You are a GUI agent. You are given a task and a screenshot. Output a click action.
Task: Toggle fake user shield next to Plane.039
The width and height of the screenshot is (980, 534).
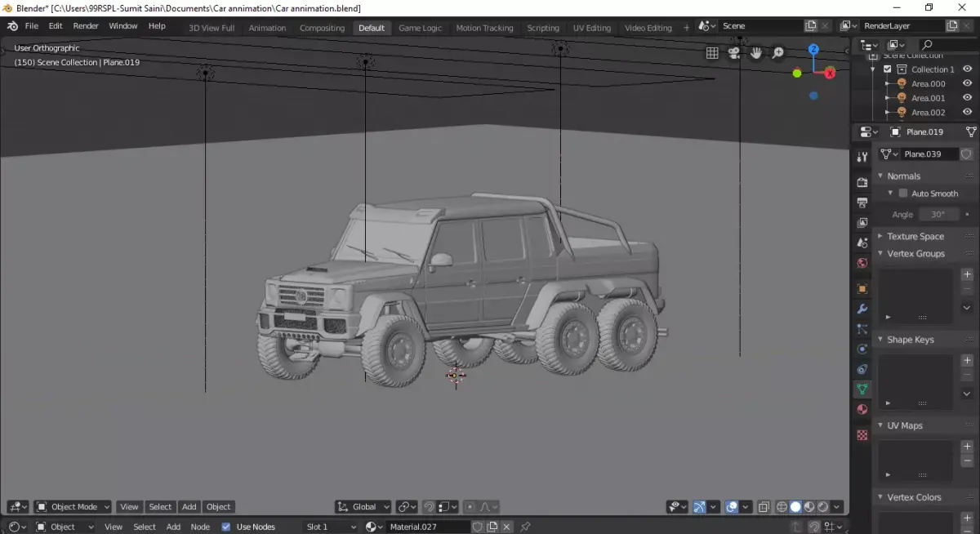click(x=966, y=154)
